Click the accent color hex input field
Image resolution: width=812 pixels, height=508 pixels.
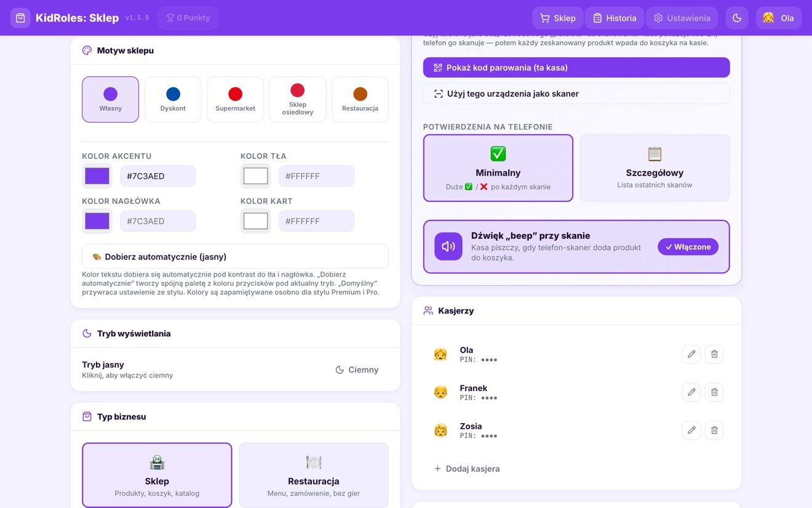point(158,176)
